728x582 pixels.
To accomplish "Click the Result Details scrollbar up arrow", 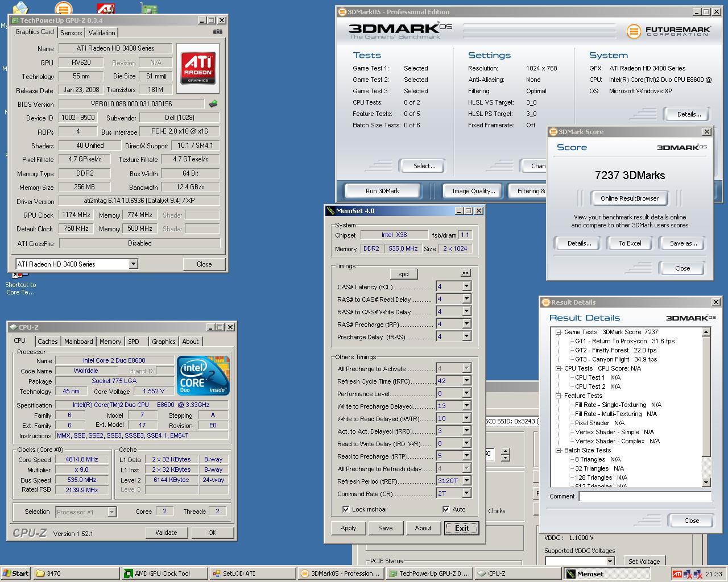I will (706, 332).
